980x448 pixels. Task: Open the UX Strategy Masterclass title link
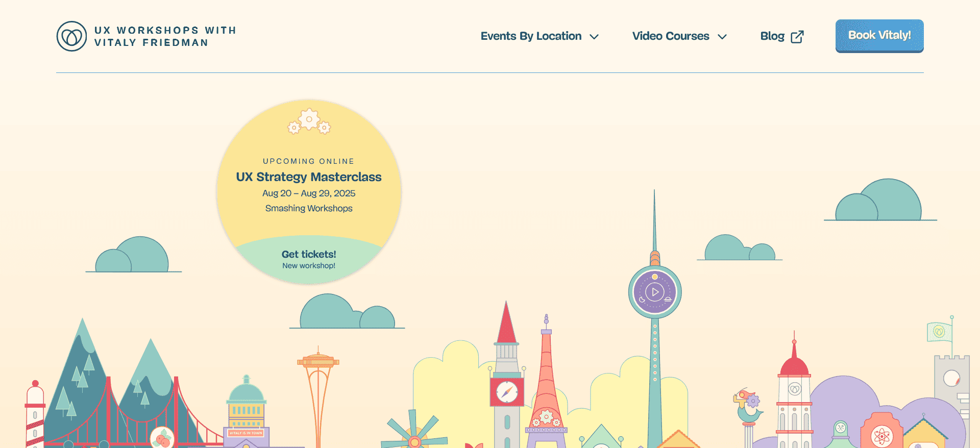pyautogui.click(x=309, y=177)
